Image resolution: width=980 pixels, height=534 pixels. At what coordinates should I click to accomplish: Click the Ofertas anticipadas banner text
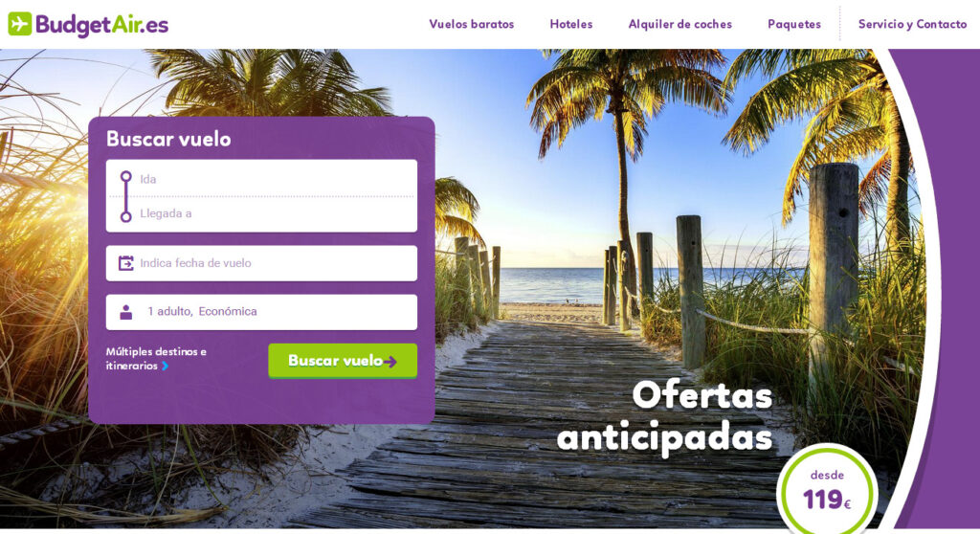(665, 416)
